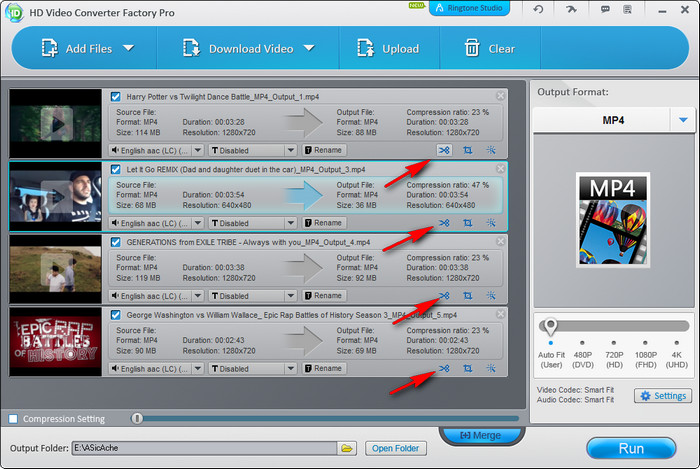Click the compression ratio slider handle

[137, 418]
